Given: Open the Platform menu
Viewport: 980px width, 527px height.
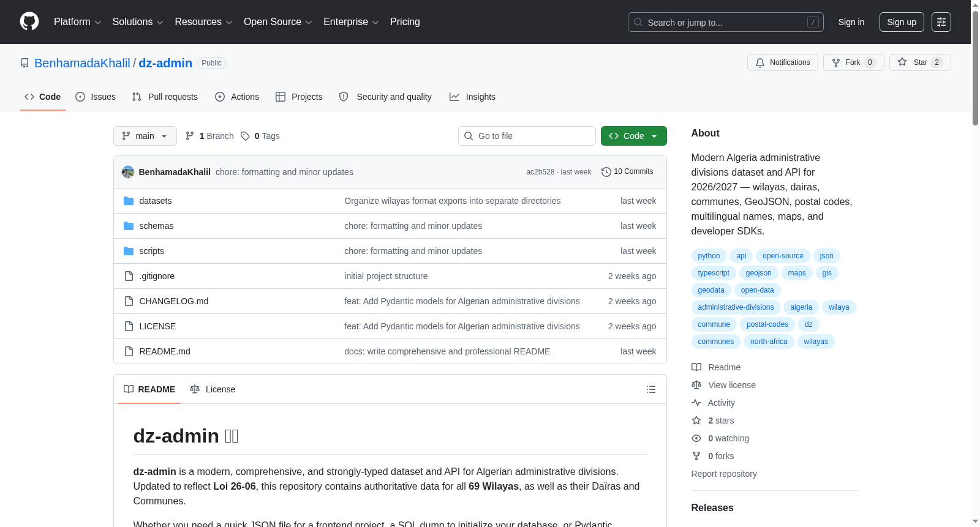Looking at the screenshot, I should coord(77,22).
